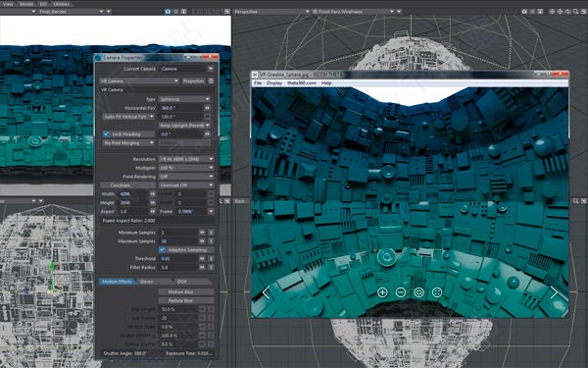Click the Constrain button
Image resolution: width=588 pixels, height=368 pixels.
[x=127, y=185]
